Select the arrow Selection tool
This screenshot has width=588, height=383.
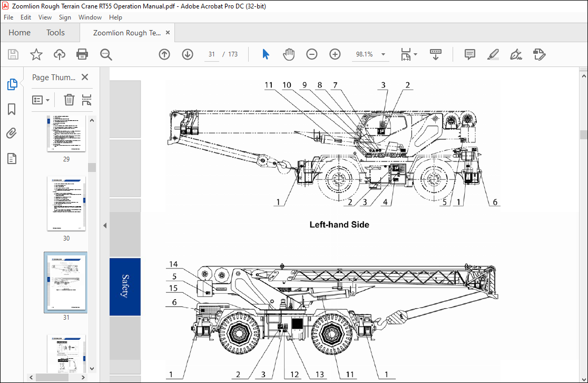[x=266, y=54]
